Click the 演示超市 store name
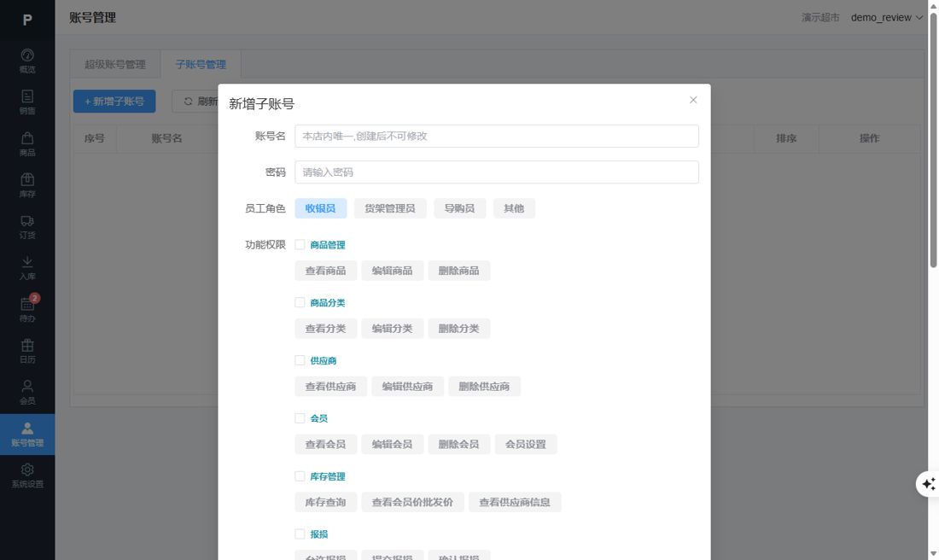This screenshot has height=560, width=939. point(820,17)
